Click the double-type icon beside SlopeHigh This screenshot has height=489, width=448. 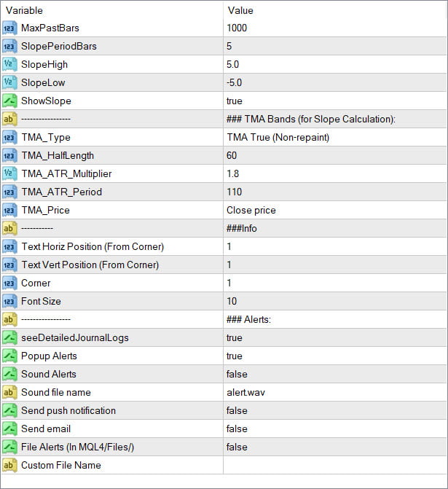(x=9, y=65)
